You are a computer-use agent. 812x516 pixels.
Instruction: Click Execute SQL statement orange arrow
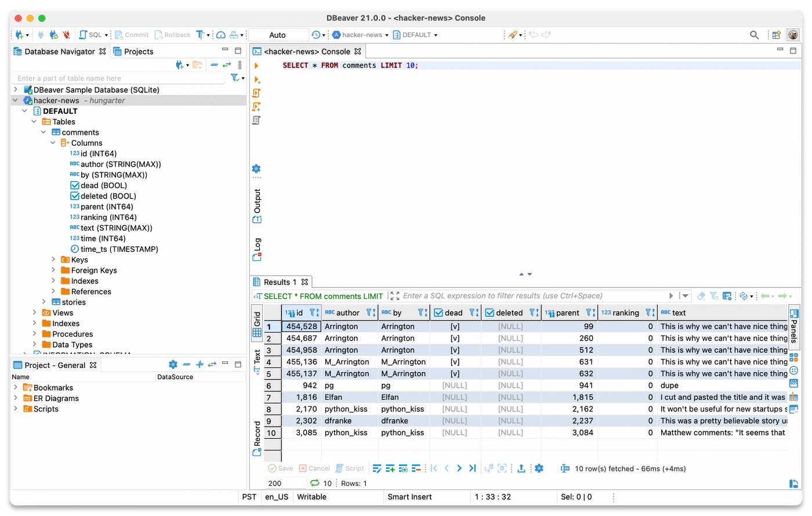tap(256, 66)
